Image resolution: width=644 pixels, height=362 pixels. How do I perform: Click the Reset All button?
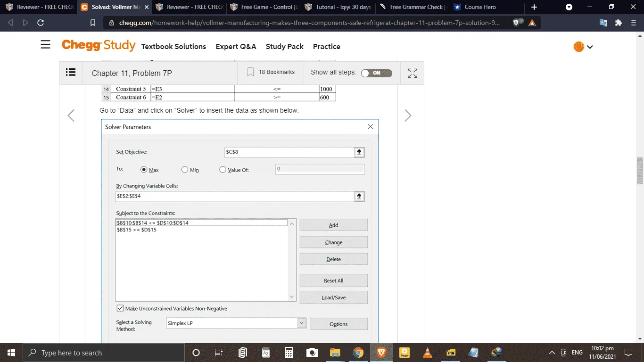333,280
